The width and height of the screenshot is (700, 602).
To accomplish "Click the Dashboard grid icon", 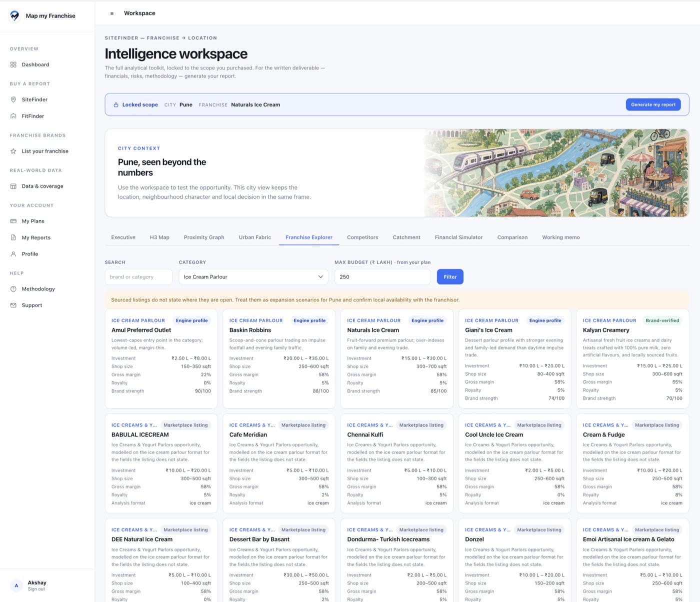I will (13, 64).
